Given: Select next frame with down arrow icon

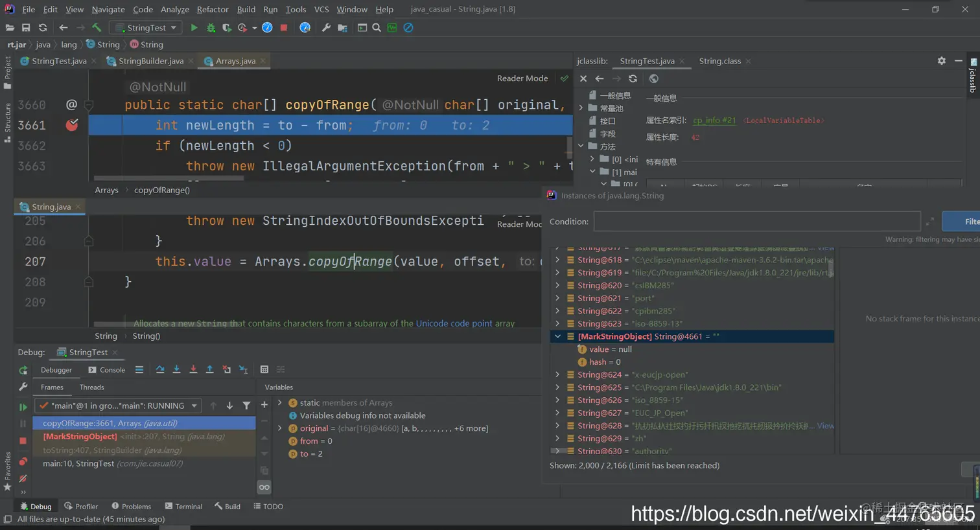Looking at the screenshot, I should click(x=229, y=406).
